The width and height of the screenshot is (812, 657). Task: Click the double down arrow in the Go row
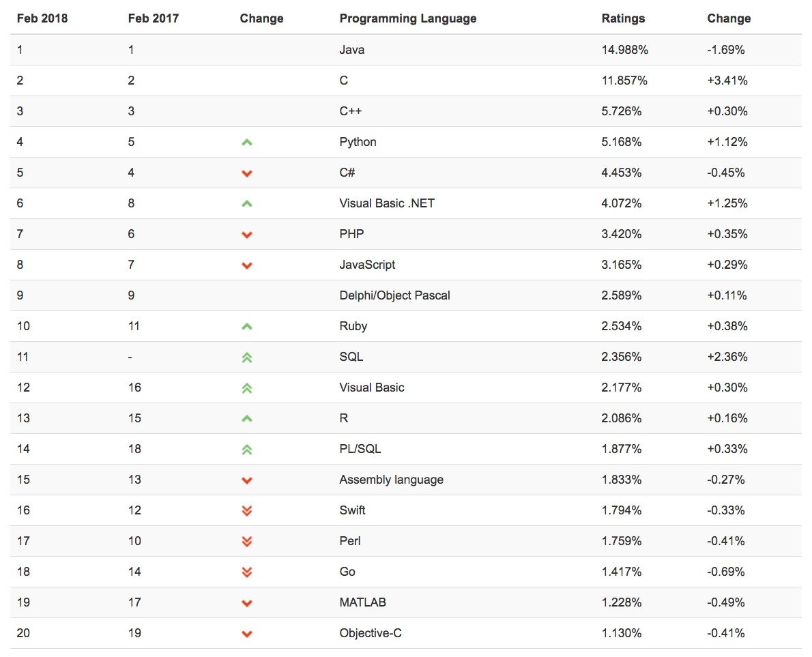point(247,572)
